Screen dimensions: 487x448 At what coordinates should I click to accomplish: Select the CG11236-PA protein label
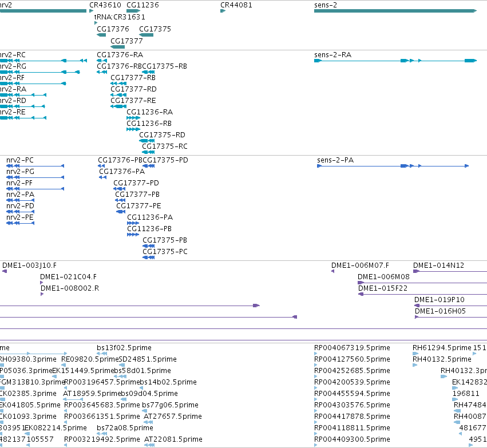coord(150,217)
